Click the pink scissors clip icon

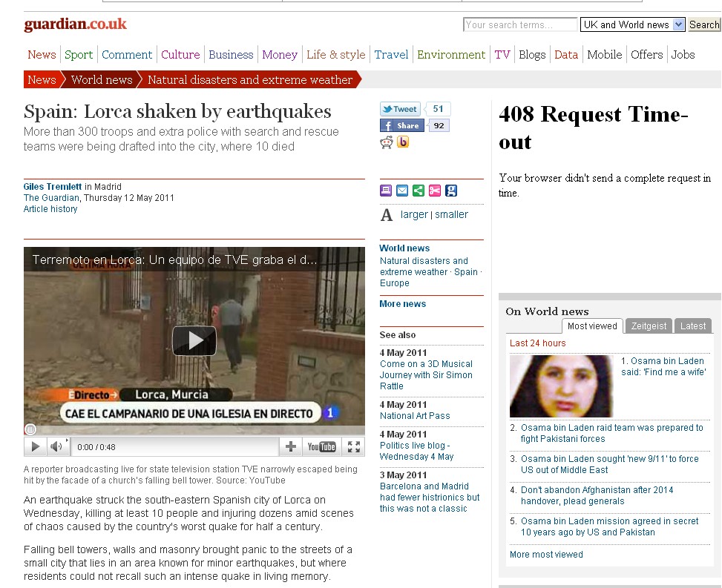pyautogui.click(x=435, y=191)
